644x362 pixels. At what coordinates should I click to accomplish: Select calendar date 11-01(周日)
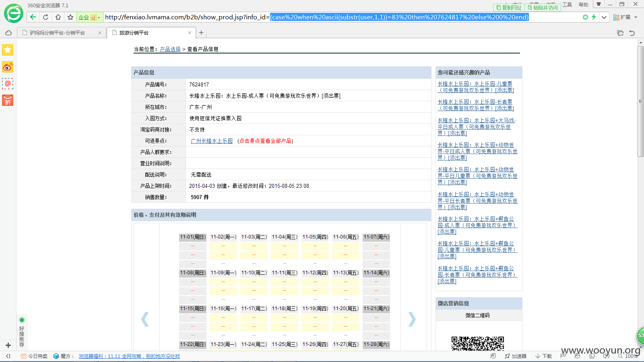(x=193, y=237)
